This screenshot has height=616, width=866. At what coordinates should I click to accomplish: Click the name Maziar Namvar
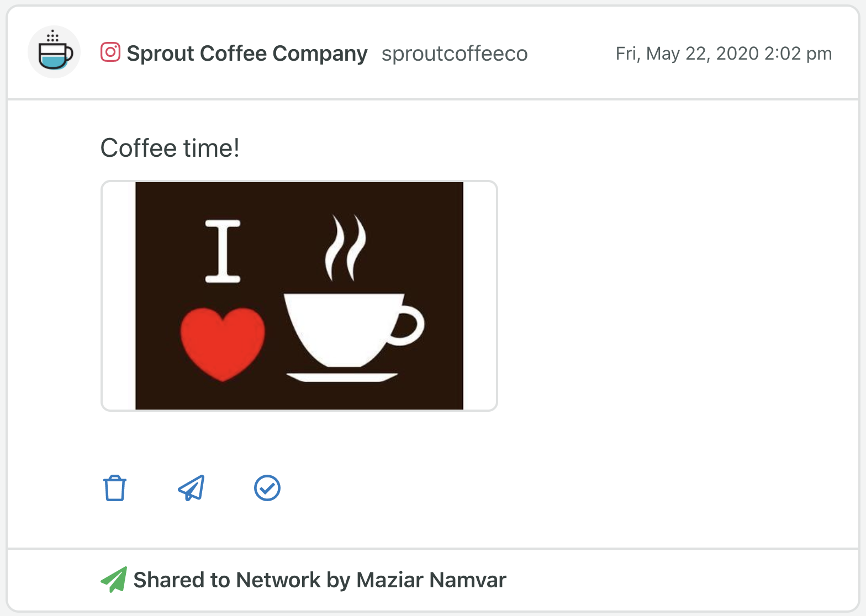[431, 580]
